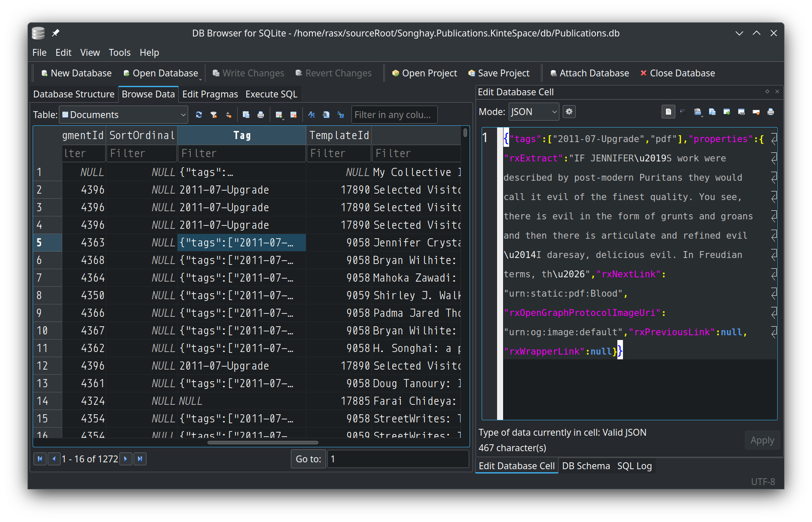812x522 pixels.
Task: Toggle word wrap in the cell editor
Action: click(x=668, y=112)
